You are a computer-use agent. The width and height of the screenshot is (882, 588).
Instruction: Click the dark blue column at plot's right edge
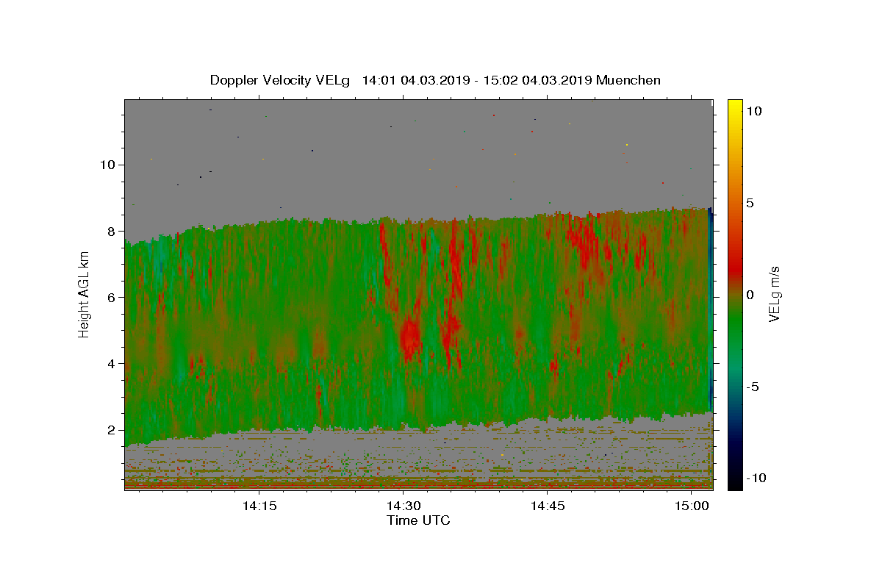(x=710, y=309)
